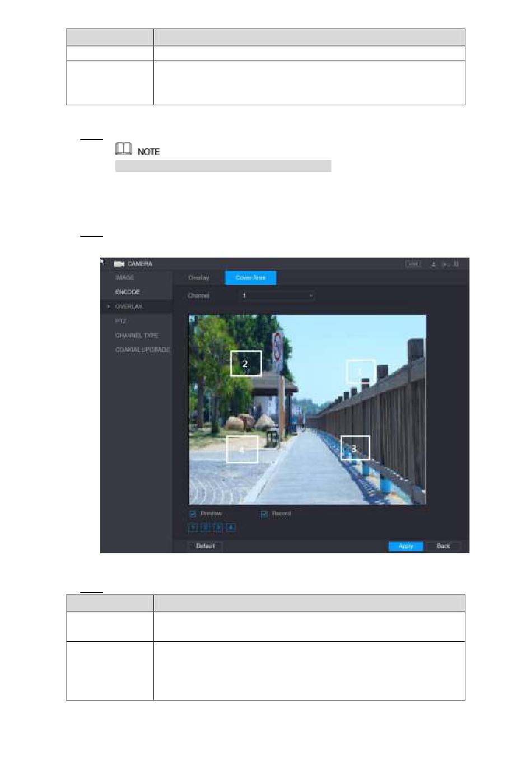Select cover area block number 2 button
The image size is (532, 761).
click(x=206, y=527)
